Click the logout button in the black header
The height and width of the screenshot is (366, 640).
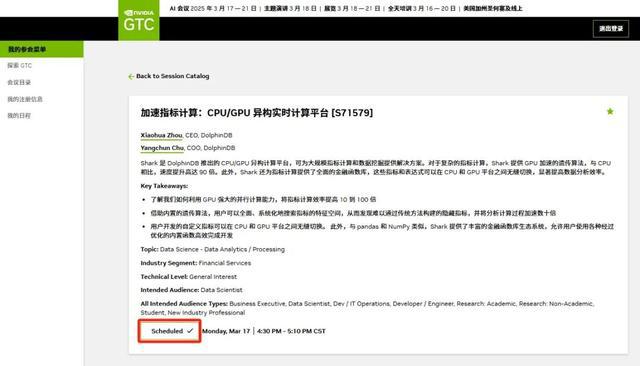point(611,29)
